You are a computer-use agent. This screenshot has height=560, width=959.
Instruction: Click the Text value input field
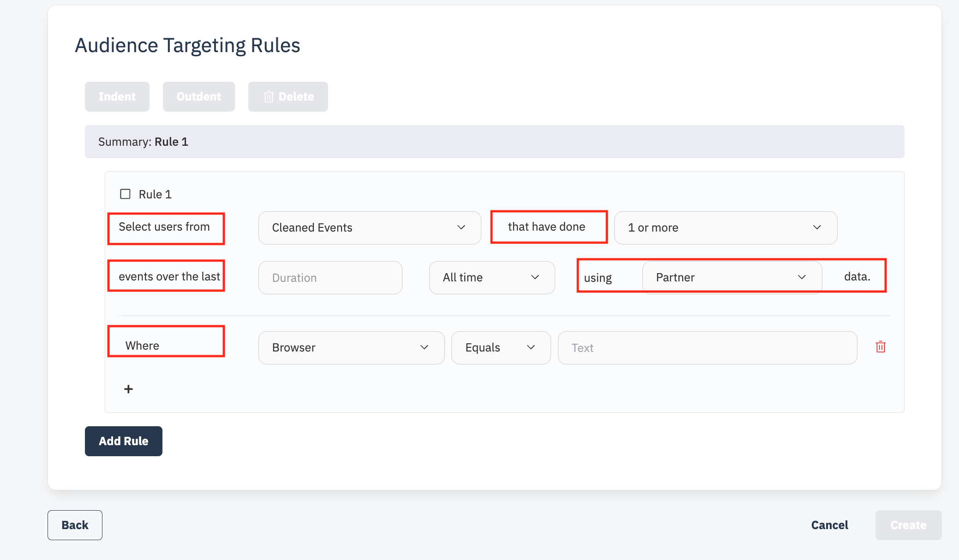click(707, 348)
